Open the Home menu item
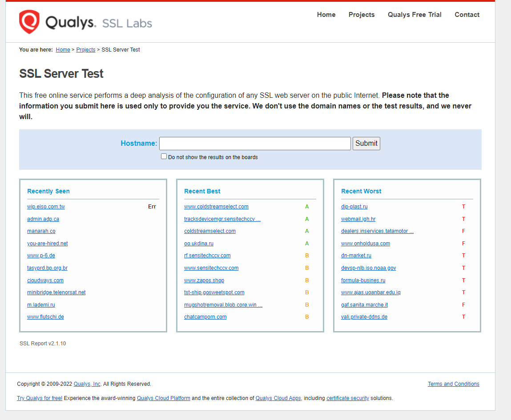Screen dimensions: 511x420 coord(326,15)
